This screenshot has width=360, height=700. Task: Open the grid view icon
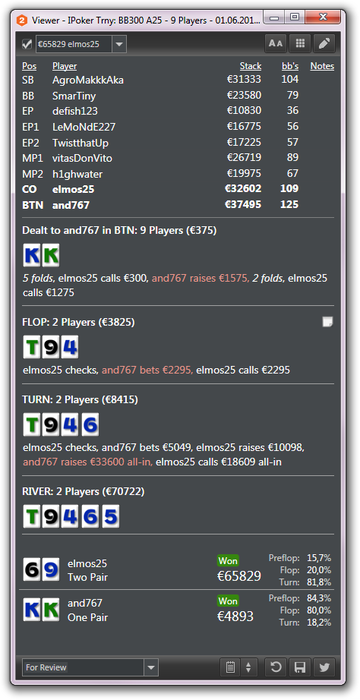[300, 43]
